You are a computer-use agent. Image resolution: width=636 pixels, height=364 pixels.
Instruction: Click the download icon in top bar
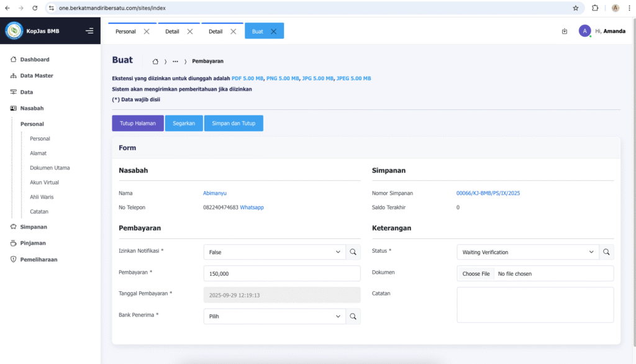[x=565, y=31]
